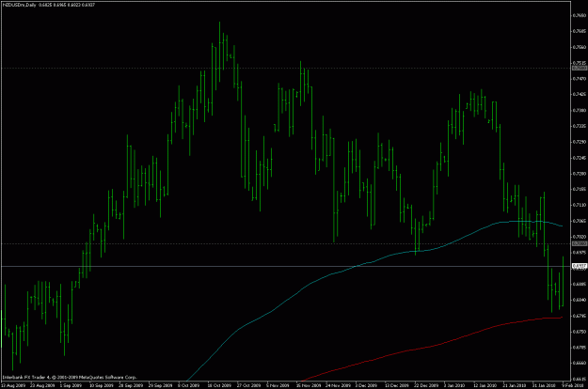Click the '21 Jan 2010' date label
Image resolution: width=588 pixels, height=389 pixels.
pos(515,385)
